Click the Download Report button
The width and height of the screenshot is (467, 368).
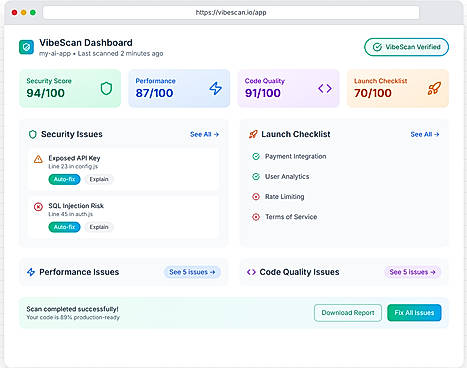pos(348,313)
